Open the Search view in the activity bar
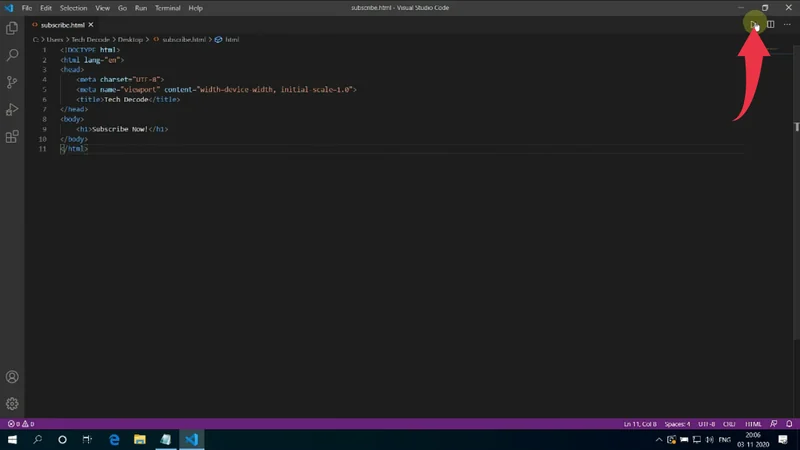 [x=12, y=56]
